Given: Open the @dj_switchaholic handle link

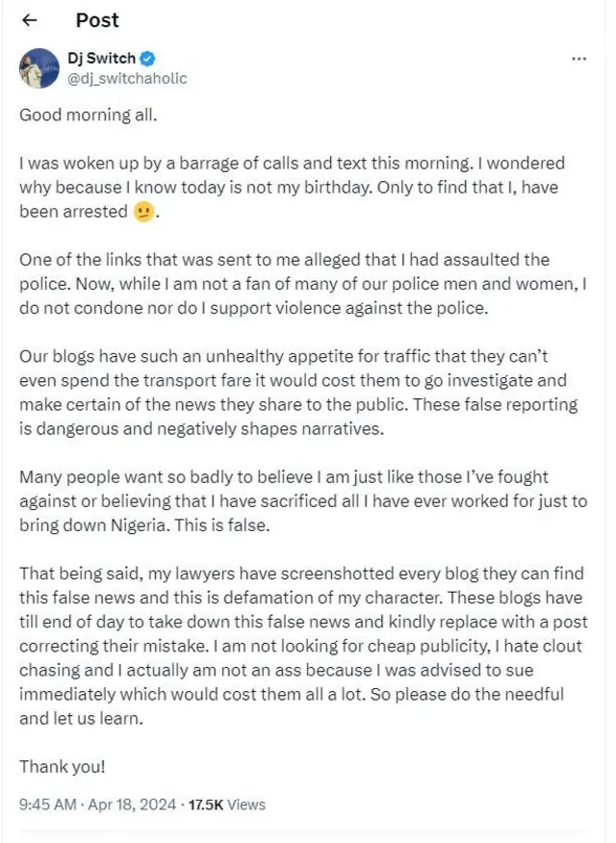Looking at the screenshot, I should (x=126, y=78).
